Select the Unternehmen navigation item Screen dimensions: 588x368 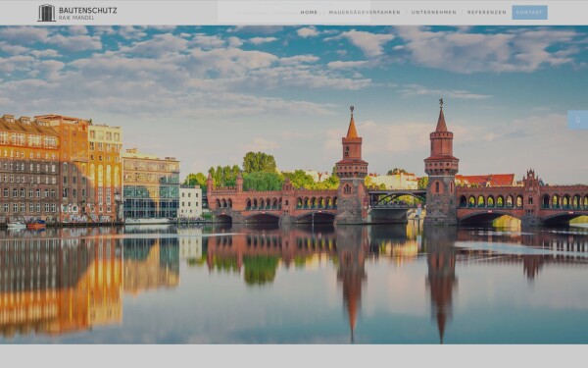[433, 13]
